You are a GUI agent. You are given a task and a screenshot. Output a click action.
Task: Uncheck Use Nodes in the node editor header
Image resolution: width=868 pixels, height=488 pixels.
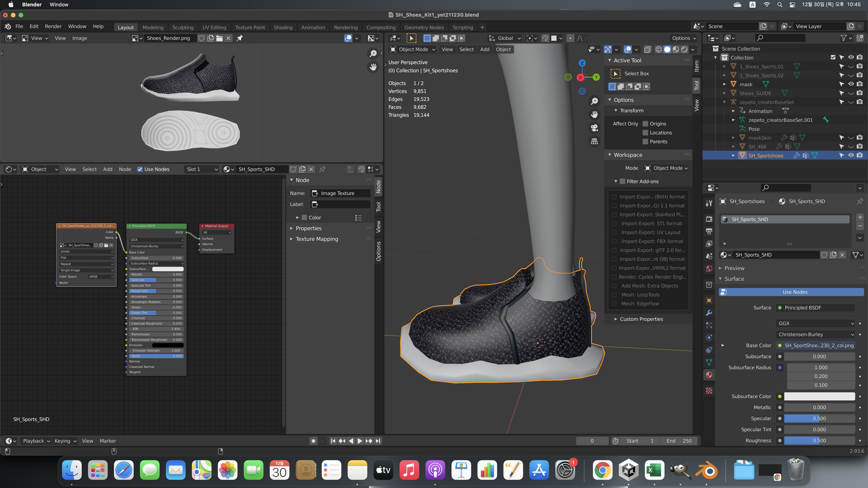(x=140, y=169)
